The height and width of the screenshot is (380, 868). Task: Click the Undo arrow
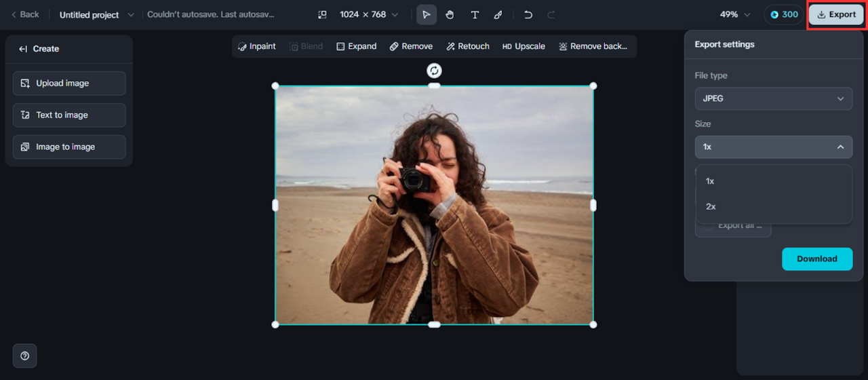528,14
